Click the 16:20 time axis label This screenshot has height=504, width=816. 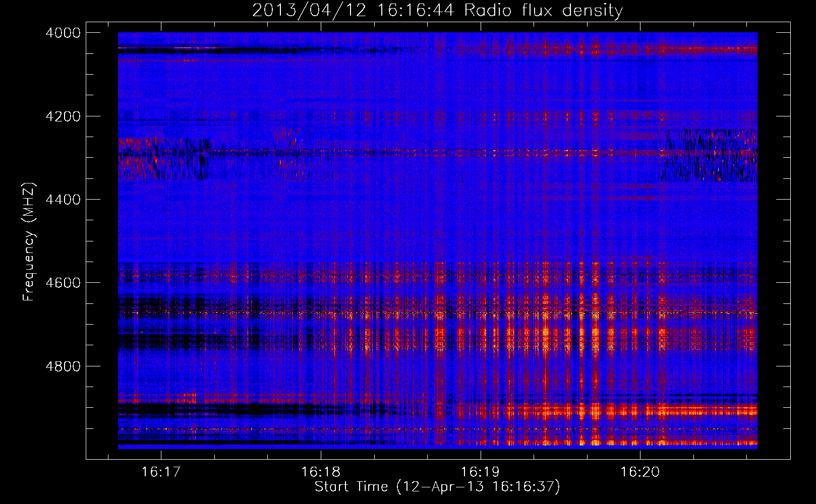pyautogui.click(x=640, y=472)
